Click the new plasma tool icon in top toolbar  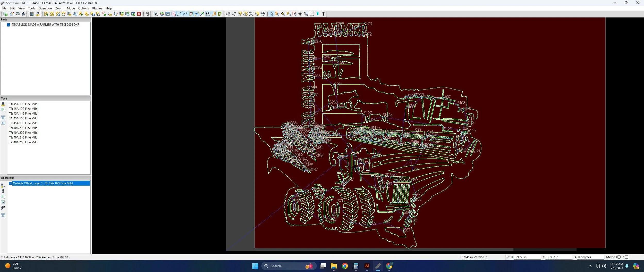tap(38, 14)
